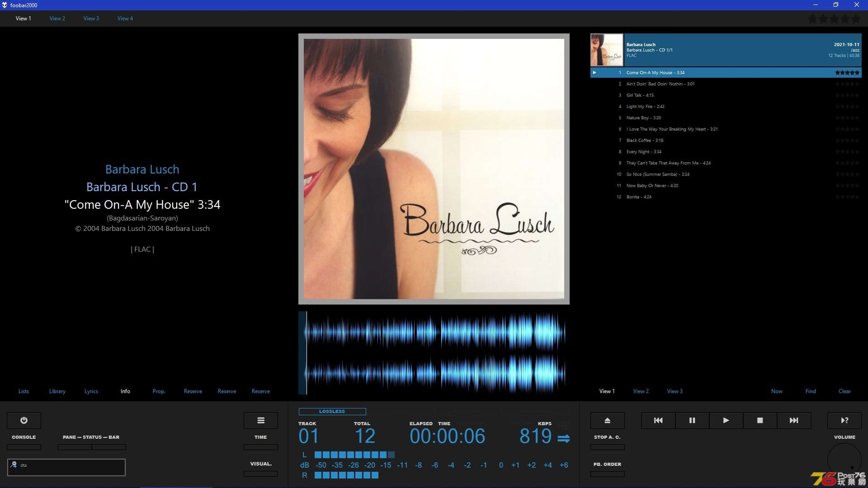This screenshot has height=488, width=868.
Task: Click the Barbara Lusch album header
Action: (x=743, y=50)
